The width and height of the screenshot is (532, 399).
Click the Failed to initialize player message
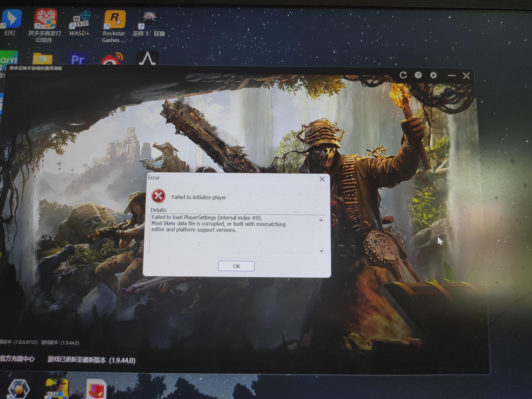(x=199, y=197)
